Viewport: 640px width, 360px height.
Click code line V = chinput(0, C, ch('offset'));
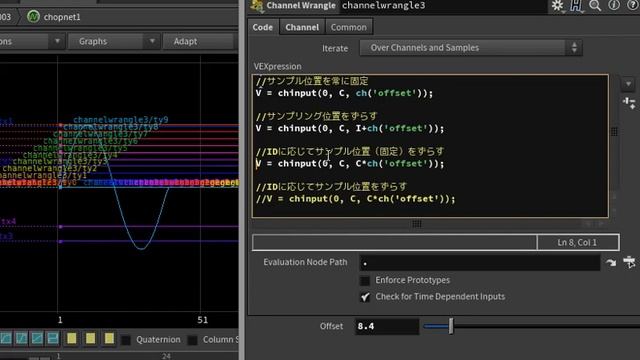click(x=344, y=93)
